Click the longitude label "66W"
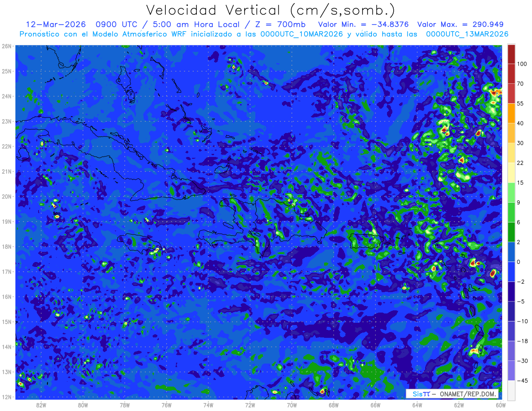This screenshot has height=411, width=532. tap(375, 405)
